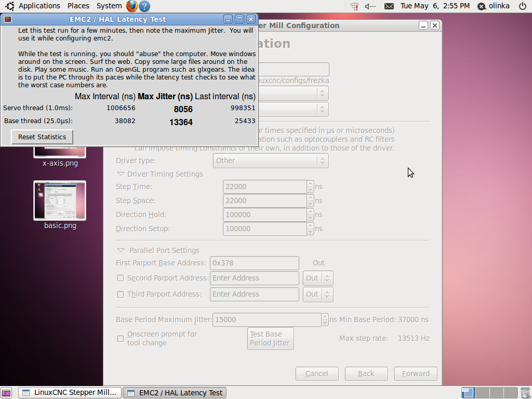Image resolution: width=532 pixels, height=399 pixels.
Task: Click the power session icon
Action: pyautogui.click(x=522, y=6)
